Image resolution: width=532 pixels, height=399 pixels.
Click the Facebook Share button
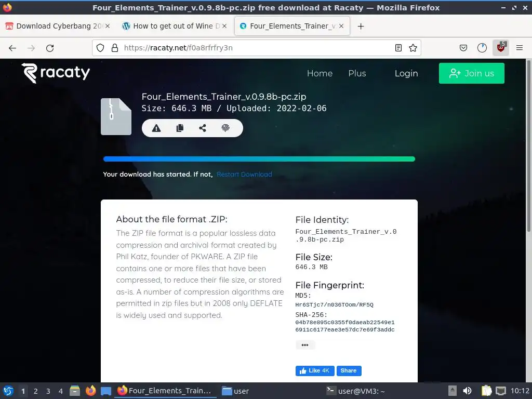[349, 370]
